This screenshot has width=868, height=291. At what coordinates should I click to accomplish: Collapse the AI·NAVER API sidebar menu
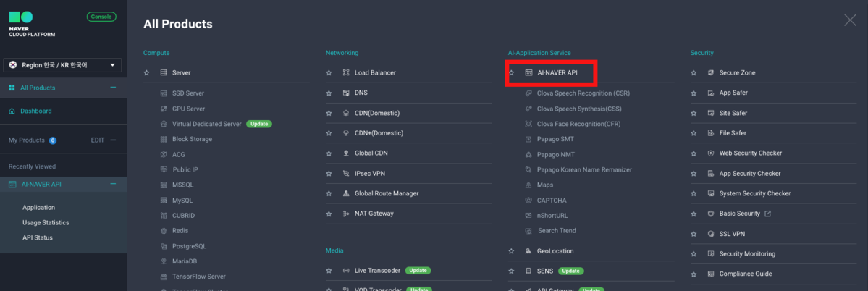(x=113, y=184)
